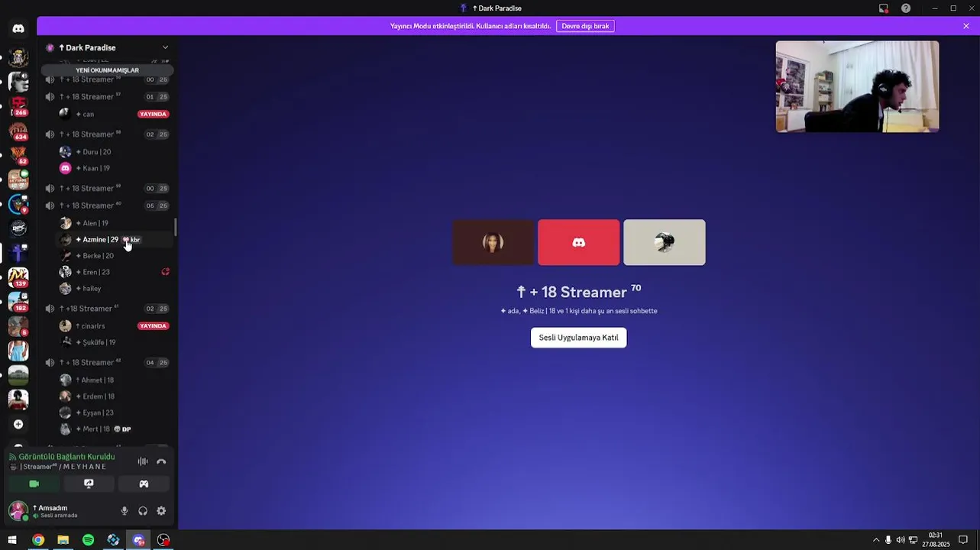980x550 pixels.
Task: Open the server with 634 badge
Action: pyautogui.click(x=18, y=131)
